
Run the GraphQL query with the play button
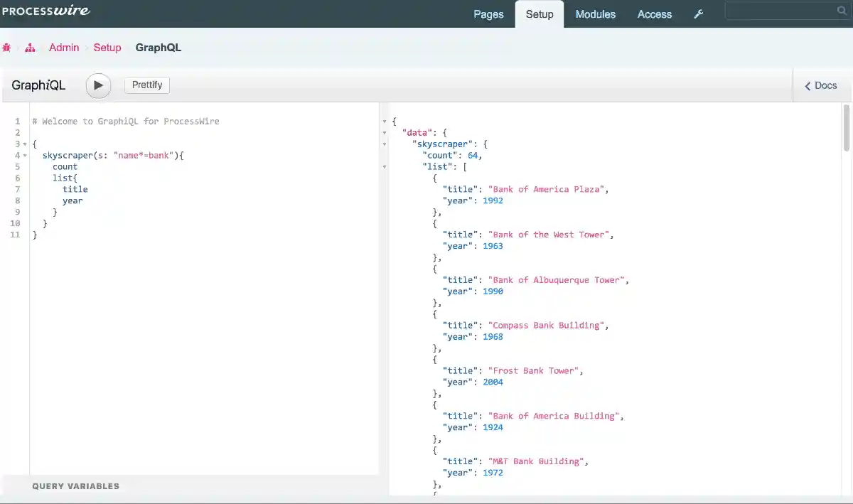[98, 85]
